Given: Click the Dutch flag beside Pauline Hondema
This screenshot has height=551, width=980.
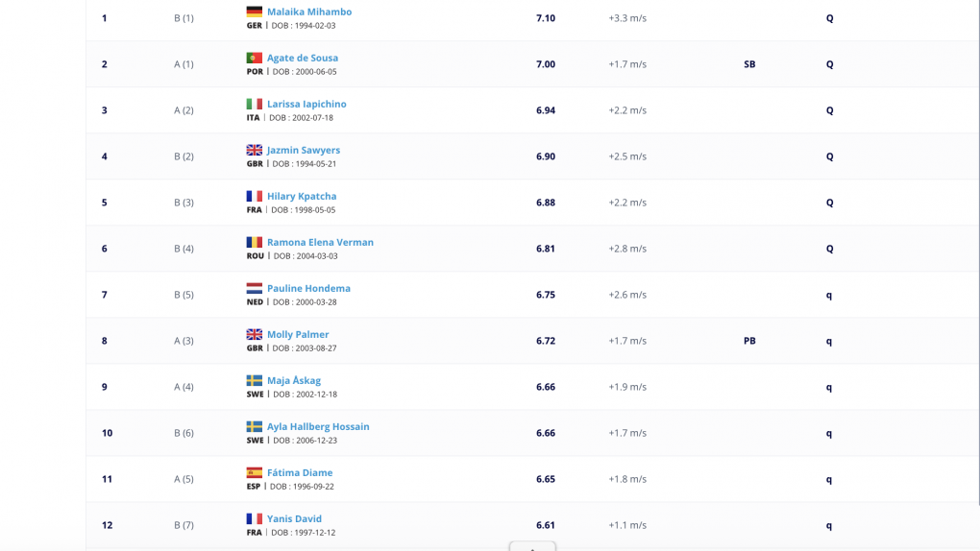Looking at the screenshot, I should click(254, 288).
